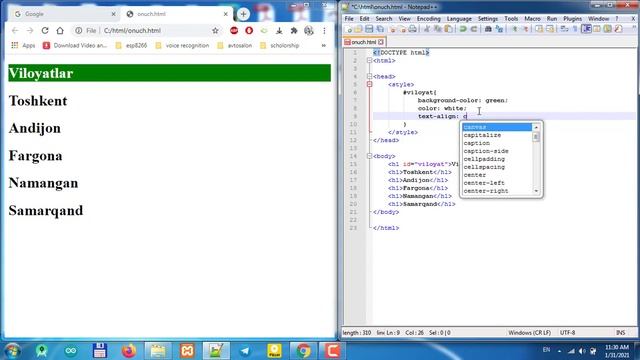Collapse the style tag fold marker
Viewport: 640px width, 360px height.
(x=369, y=84)
